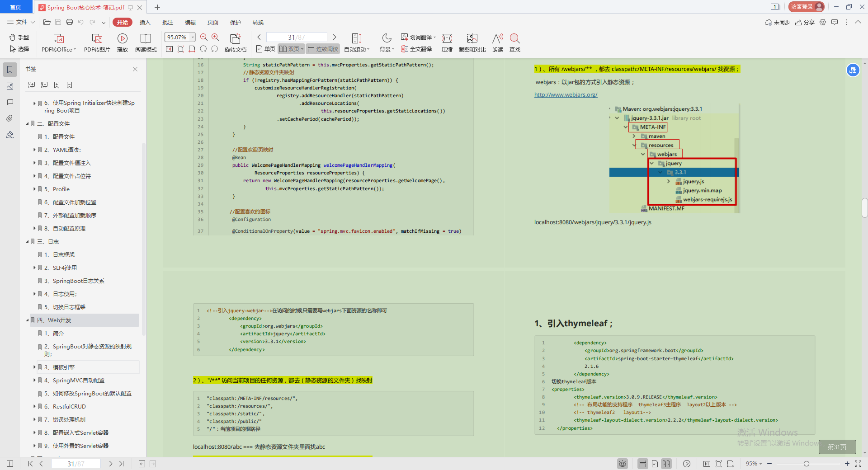Collapse the 四、Web开发 bookmark
868x470 pixels.
27,320
